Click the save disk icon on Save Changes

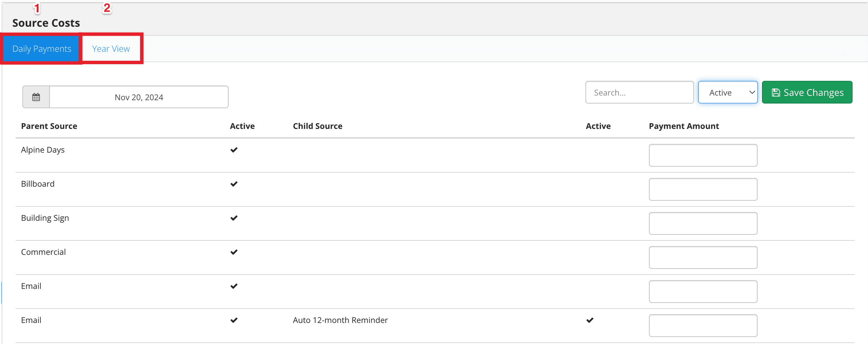pos(776,93)
